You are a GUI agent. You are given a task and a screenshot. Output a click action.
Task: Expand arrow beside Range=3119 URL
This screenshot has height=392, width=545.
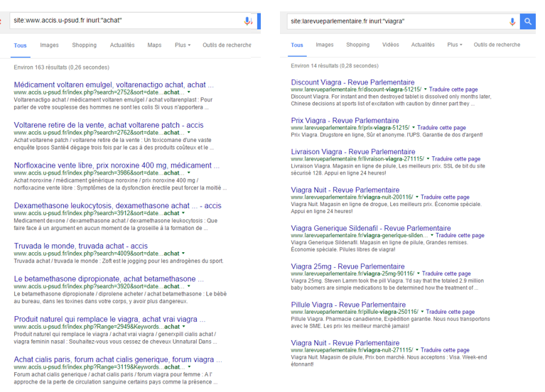tap(189, 367)
